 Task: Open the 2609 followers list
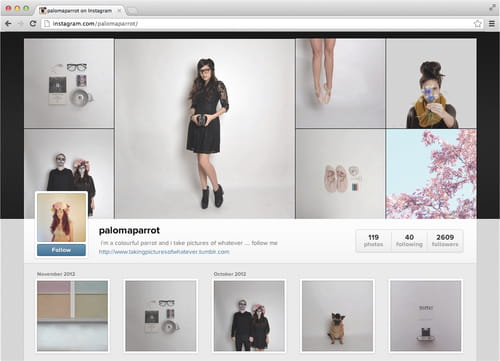point(445,240)
